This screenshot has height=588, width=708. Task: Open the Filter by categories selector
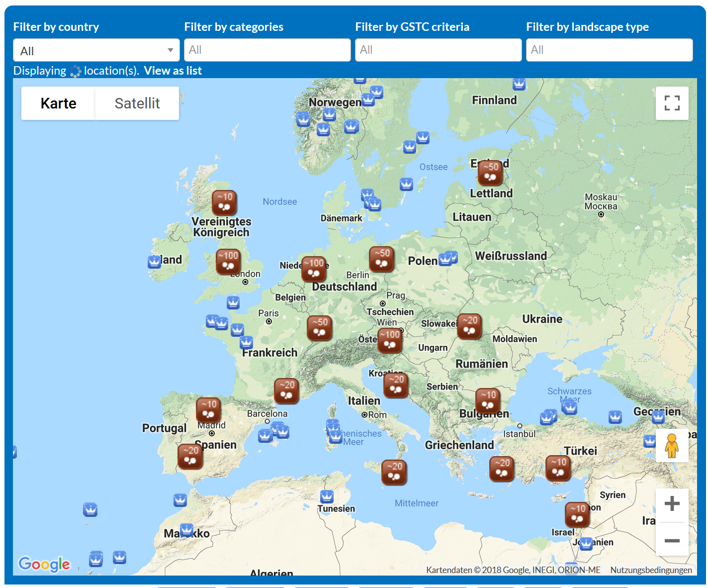(x=267, y=50)
